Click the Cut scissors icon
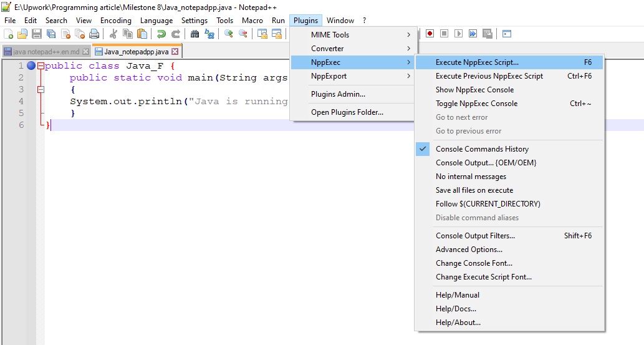 pyautogui.click(x=113, y=34)
